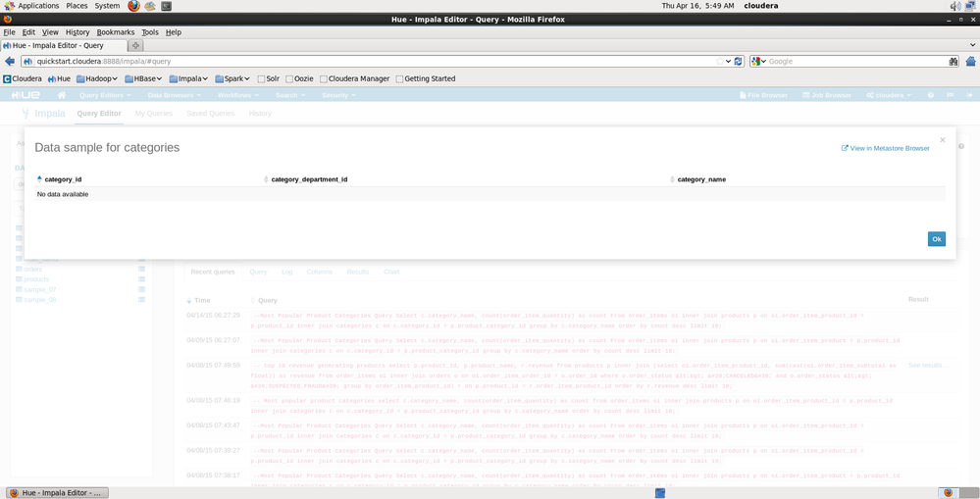Click the Firefox back arrow button
This screenshot has height=499, width=980.
coord(10,61)
